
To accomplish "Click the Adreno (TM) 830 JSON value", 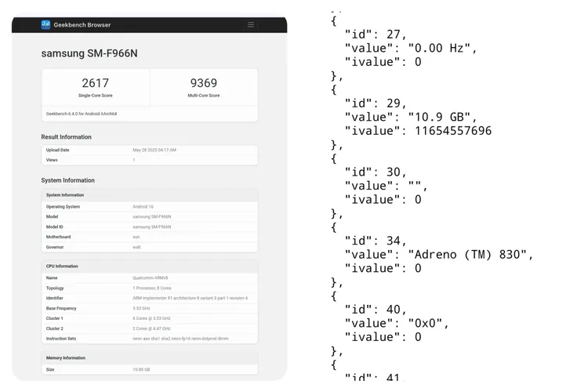I will pyautogui.click(x=470, y=254).
